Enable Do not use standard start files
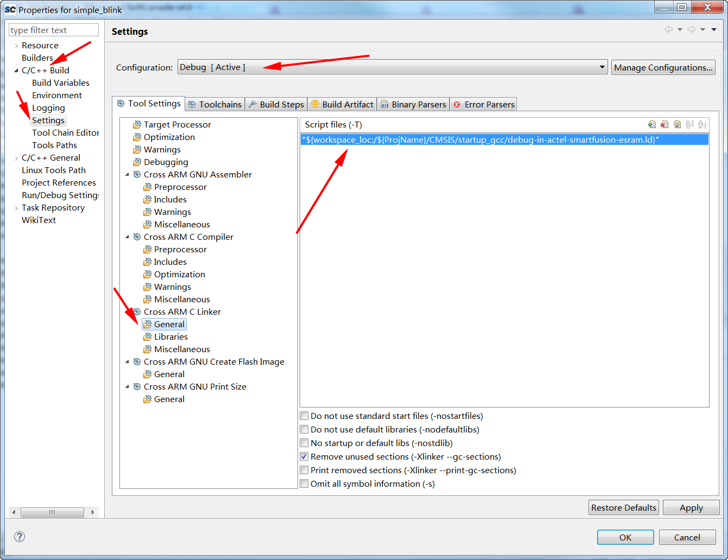The width and height of the screenshot is (728, 560). click(304, 416)
